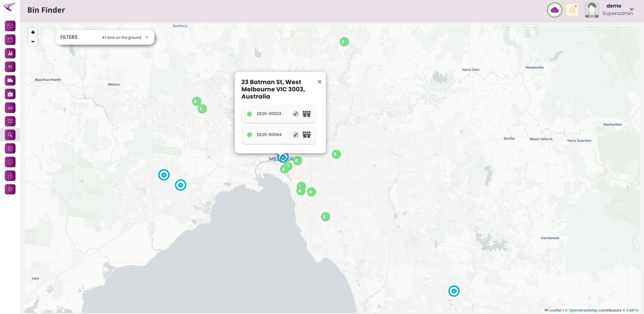Click the skip bin icon for DE25-00064
644x314 pixels.
tap(307, 135)
